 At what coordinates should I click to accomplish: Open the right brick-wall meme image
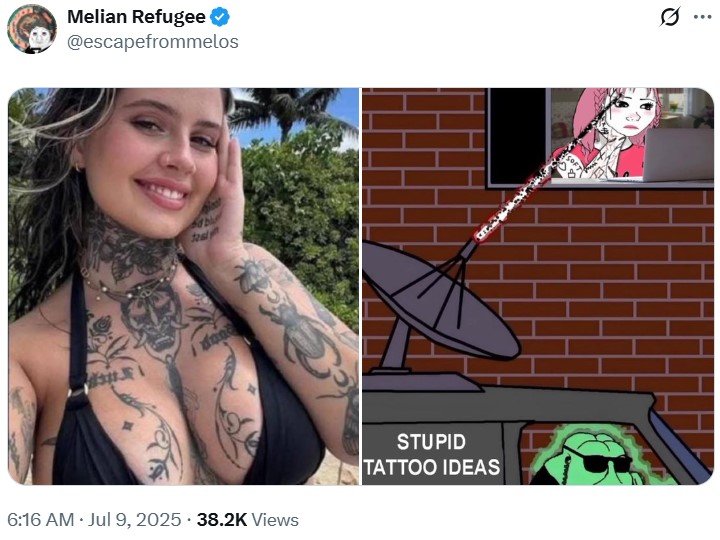click(x=538, y=286)
